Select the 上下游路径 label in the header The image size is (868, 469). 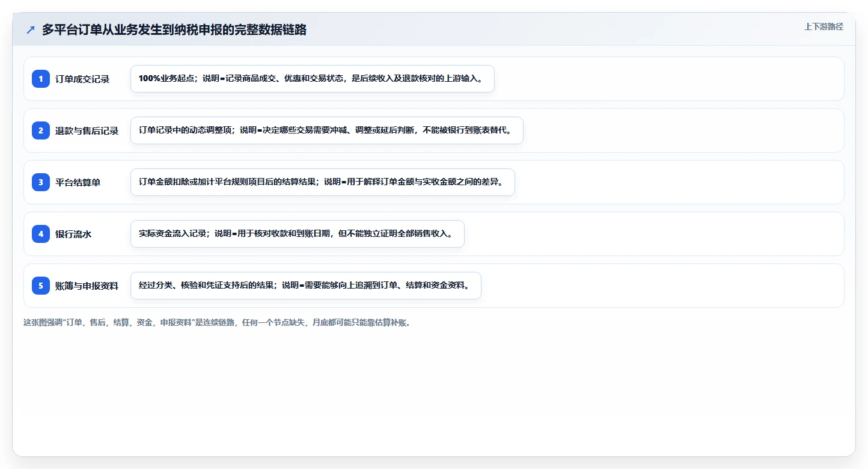(824, 26)
